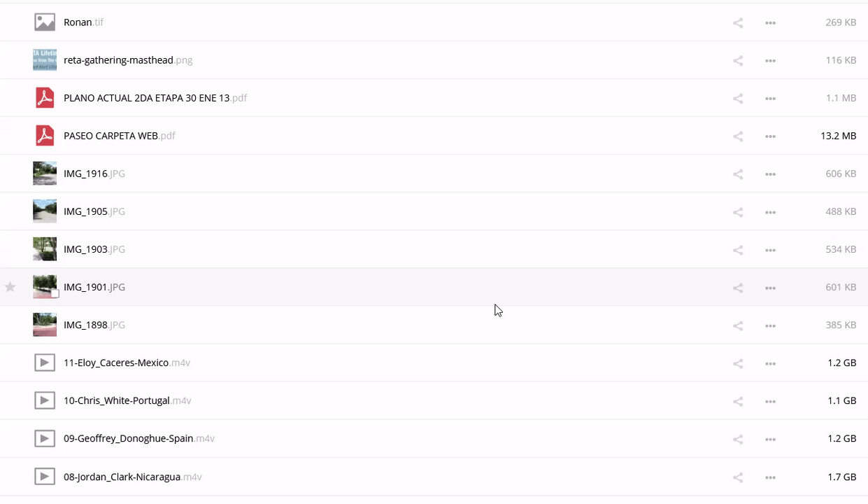
Task: Open more options for reta-gathering-masthead.png
Action: point(770,61)
